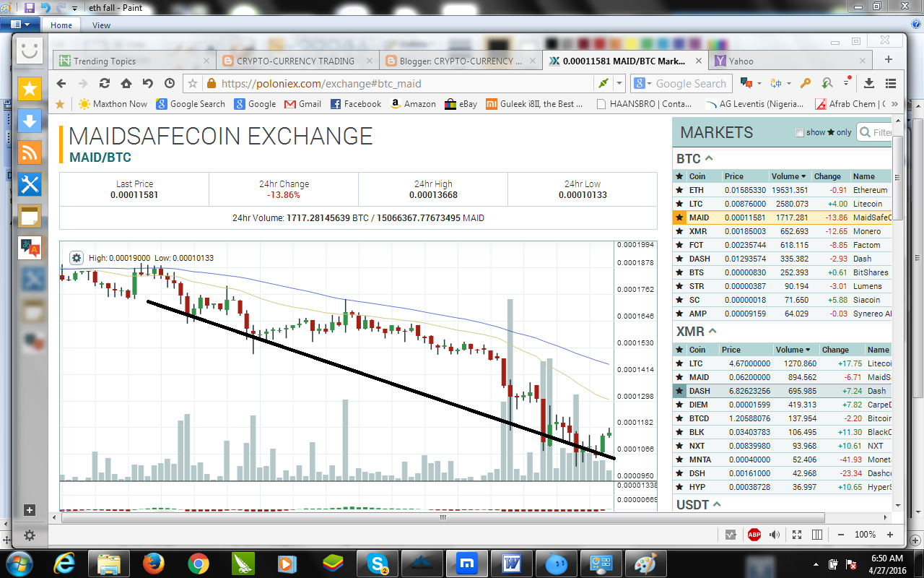Toggle show starred only checkbox
The height and width of the screenshot is (578, 924).
(799, 132)
